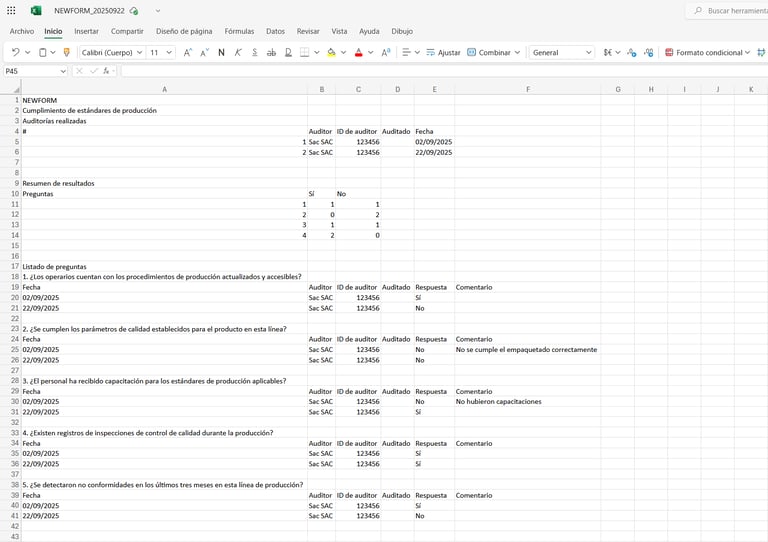Click the Excel logo icon
Screen dimensions: 768x542
[x=36, y=10]
